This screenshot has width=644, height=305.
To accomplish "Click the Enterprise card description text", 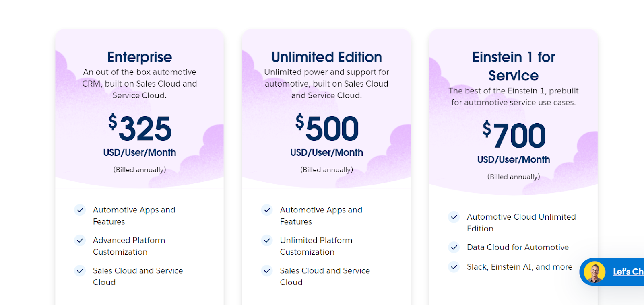I will tap(140, 83).
